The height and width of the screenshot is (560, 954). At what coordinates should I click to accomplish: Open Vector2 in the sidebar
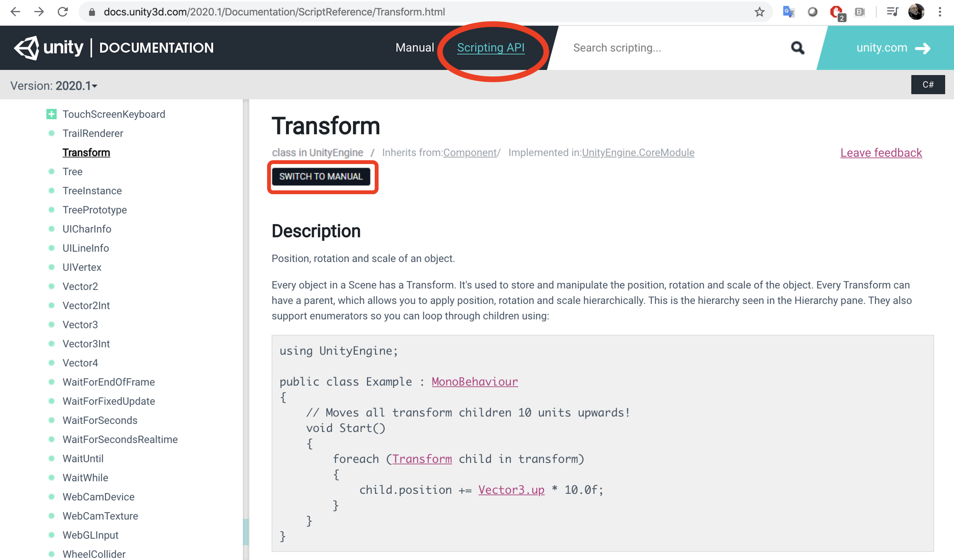point(80,286)
